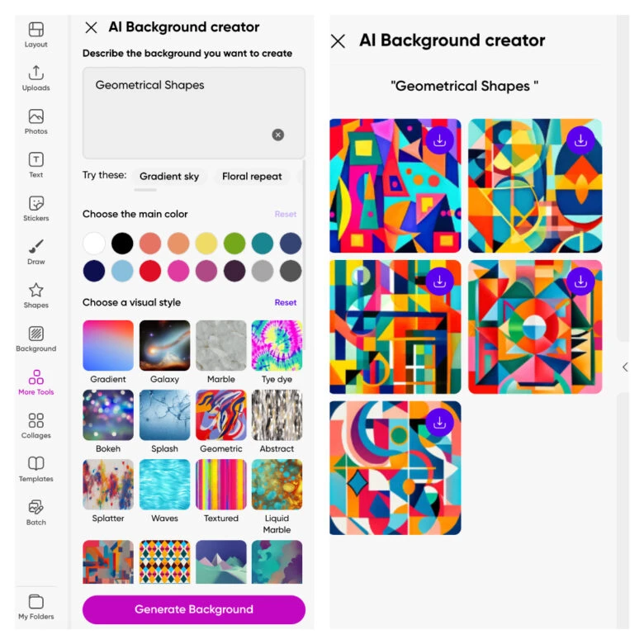Switch to the More Tools section
The image size is (644, 644).
tap(36, 382)
